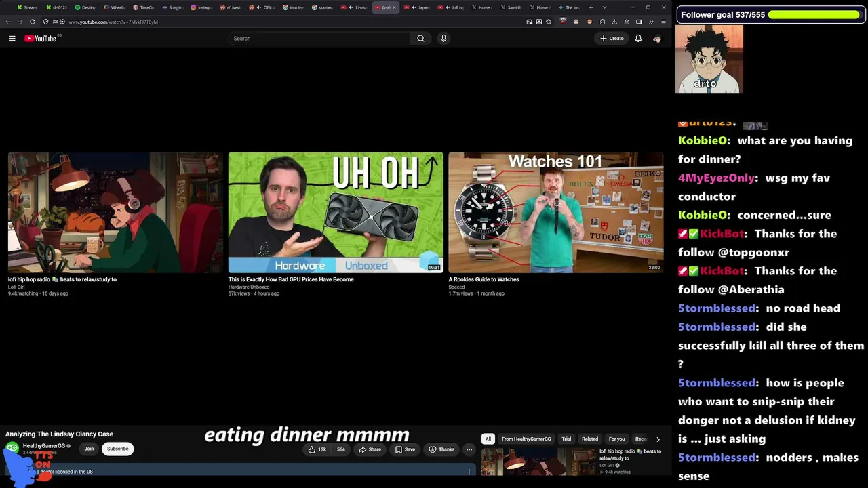Open the Hardware Unboxed GPU video thumbnail
The height and width of the screenshot is (488, 868).
[x=336, y=213]
